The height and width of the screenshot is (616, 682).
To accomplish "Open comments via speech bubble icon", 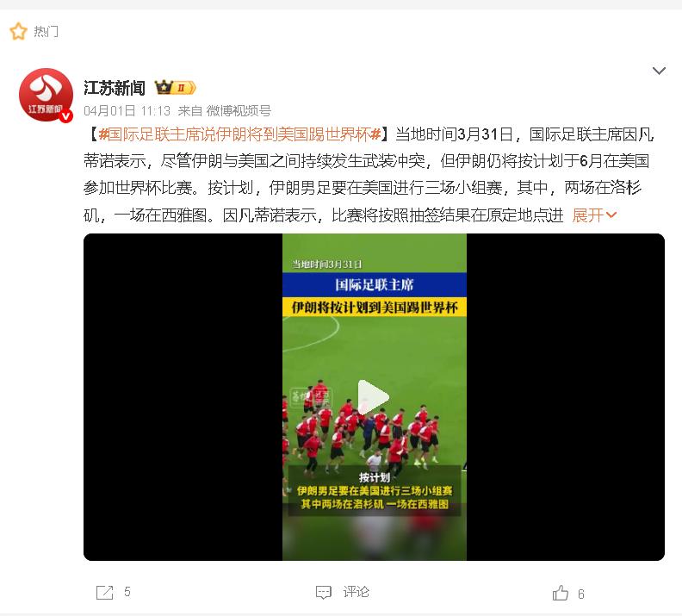I will pos(323,593).
